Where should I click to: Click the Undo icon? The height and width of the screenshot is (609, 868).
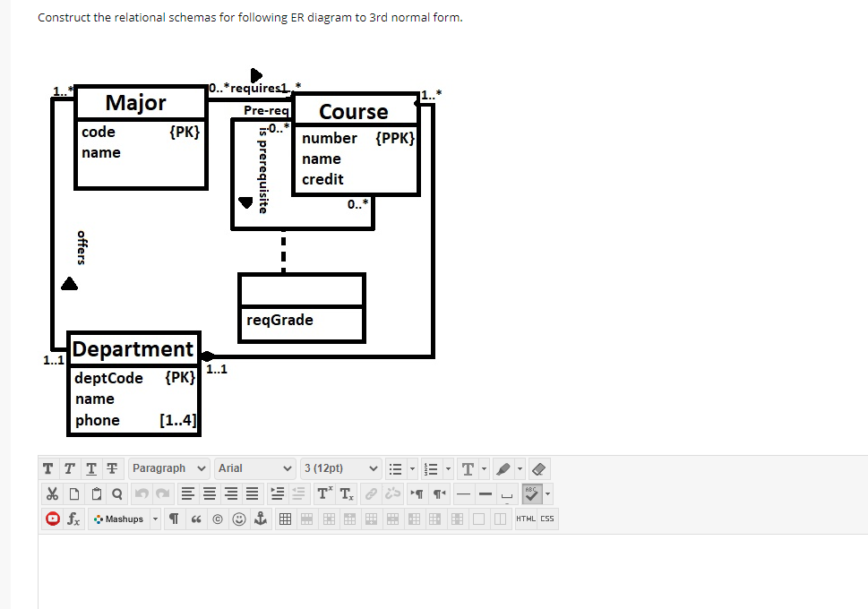142,493
